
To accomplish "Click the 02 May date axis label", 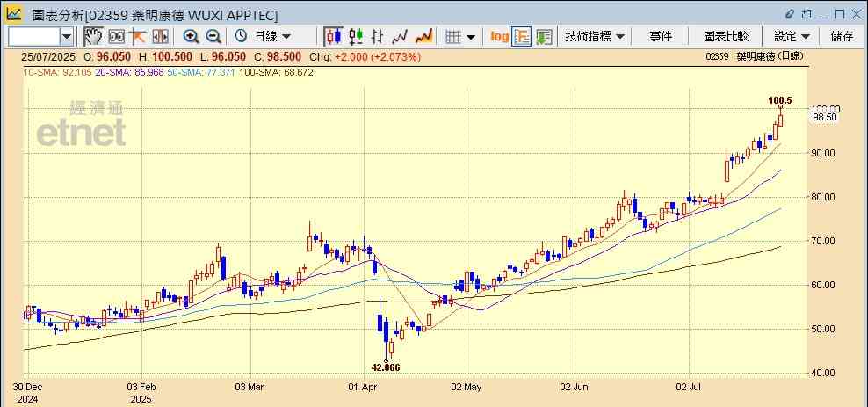I will (x=467, y=387).
